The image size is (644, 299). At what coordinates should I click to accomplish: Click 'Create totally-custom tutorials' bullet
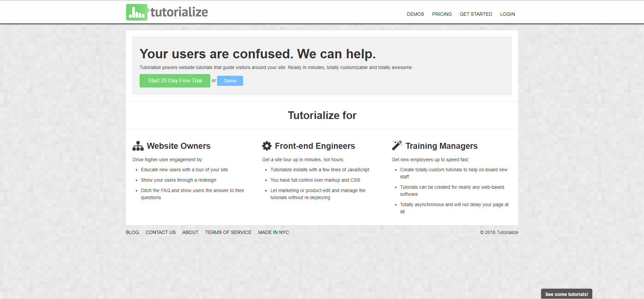(x=454, y=173)
